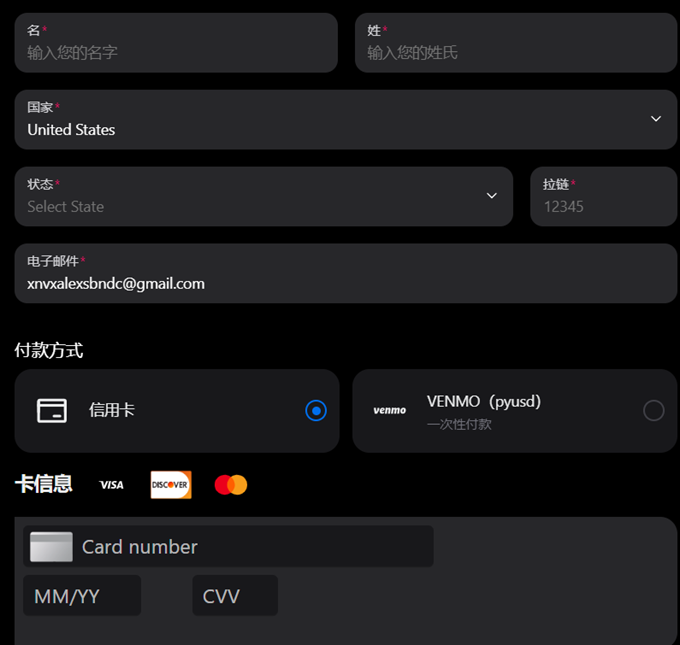Expand the country dropdown chevron
The height and width of the screenshot is (645, 680).
656,118
